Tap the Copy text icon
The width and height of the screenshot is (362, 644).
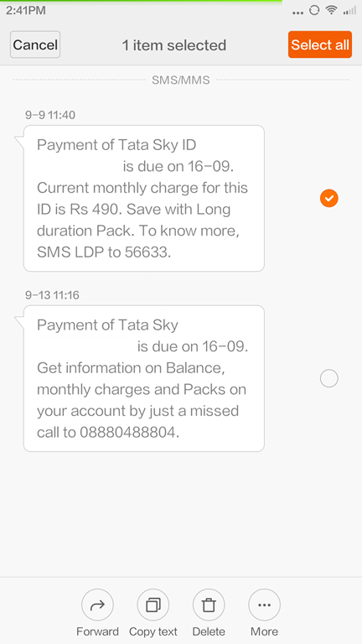click(x=153, y=605)
